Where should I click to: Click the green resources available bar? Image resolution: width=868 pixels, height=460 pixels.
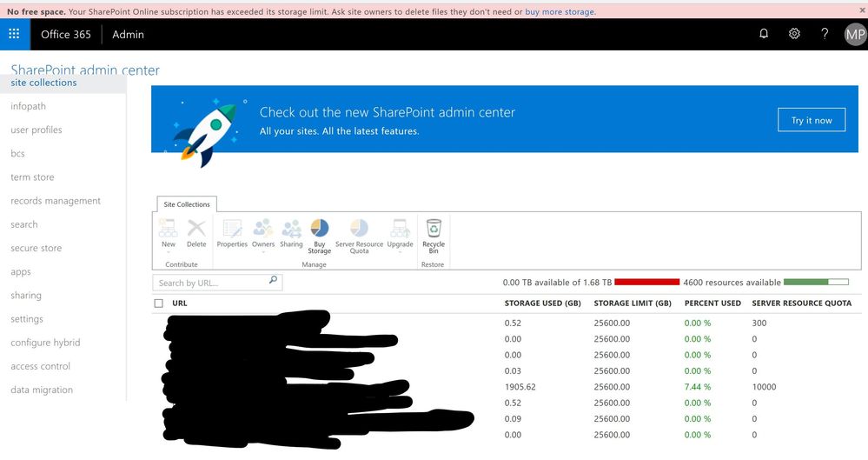point(816,282)
